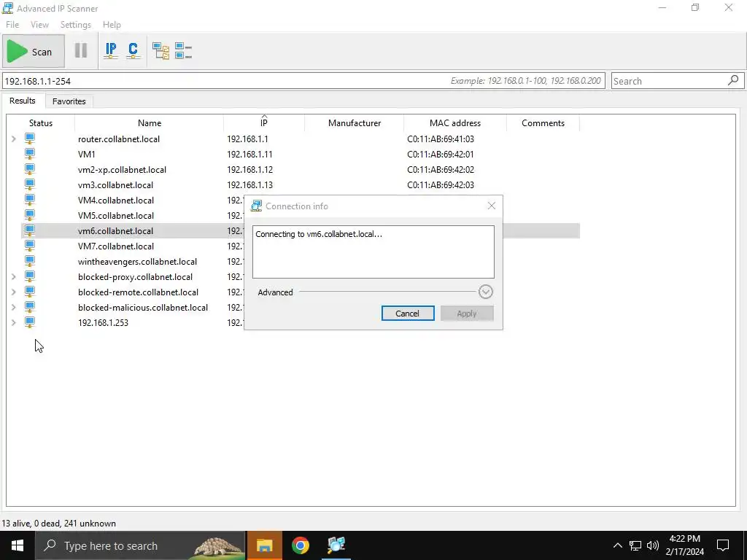This screenshot has height=560, width=747.
Task: Expand the Advanced section in Connection info
Action: point(485,292)
